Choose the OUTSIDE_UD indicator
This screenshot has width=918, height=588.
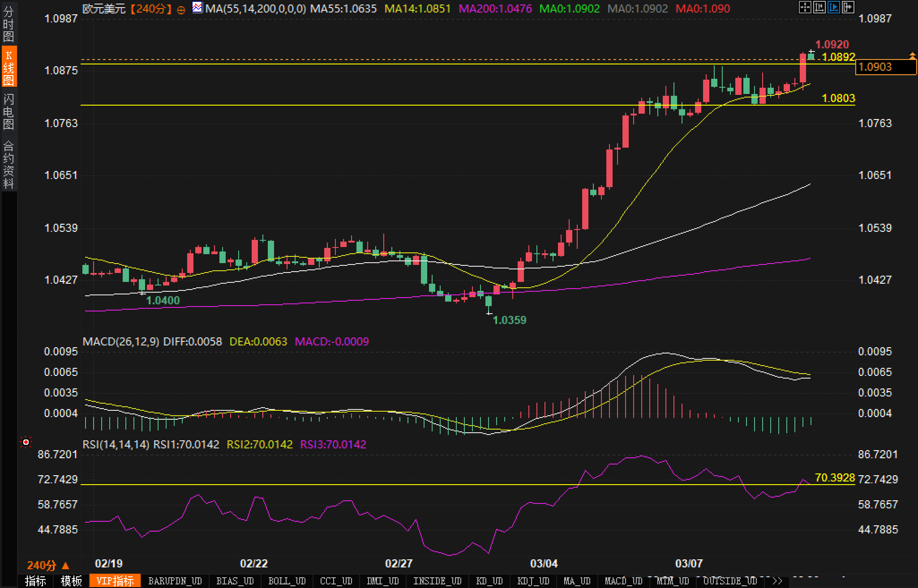click(730, 581)
